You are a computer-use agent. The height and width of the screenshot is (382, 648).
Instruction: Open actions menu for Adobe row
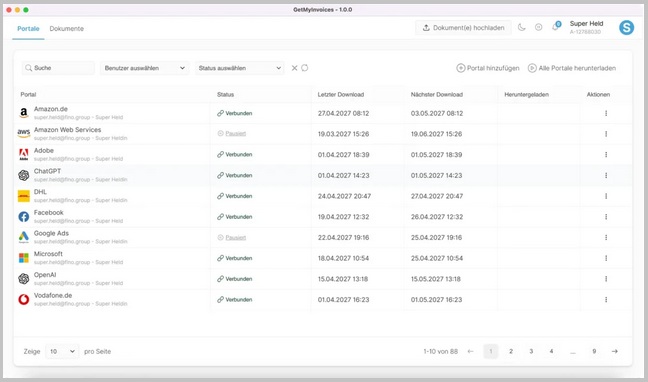606,155
